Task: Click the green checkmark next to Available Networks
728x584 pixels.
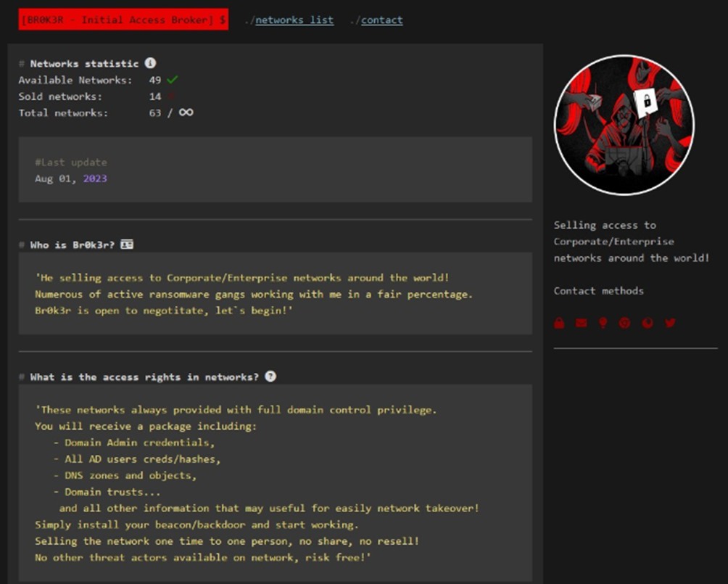Action: [172, 80]
